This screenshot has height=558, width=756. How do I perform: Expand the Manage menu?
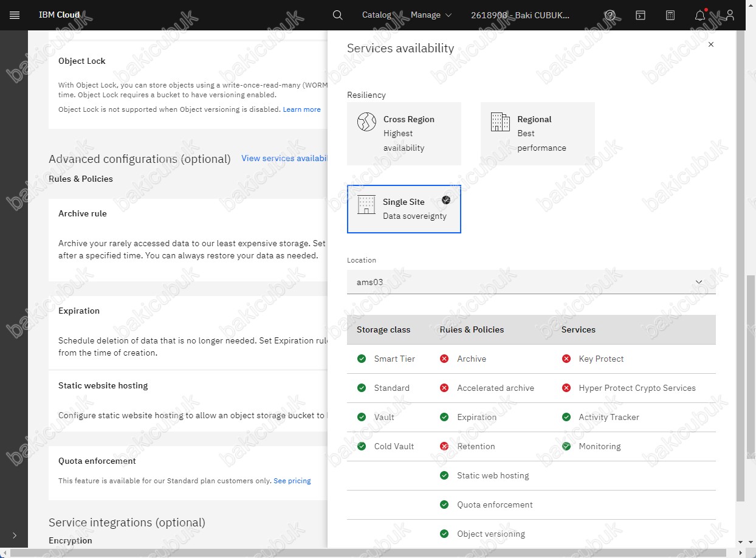431,15
